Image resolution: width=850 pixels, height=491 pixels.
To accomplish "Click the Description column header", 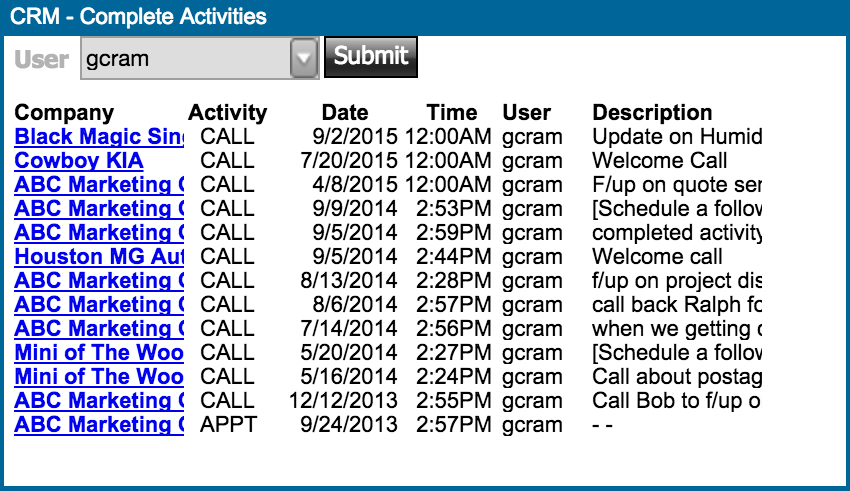I will 652,113.
